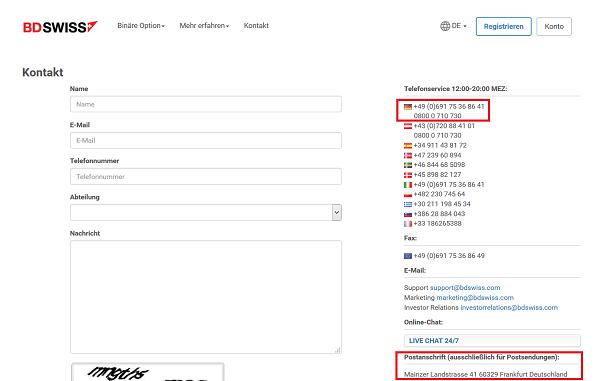Viewport: 600px width, 381px height.
Task: Click the Swedish flag icon
Action: [x=408, y=165]
